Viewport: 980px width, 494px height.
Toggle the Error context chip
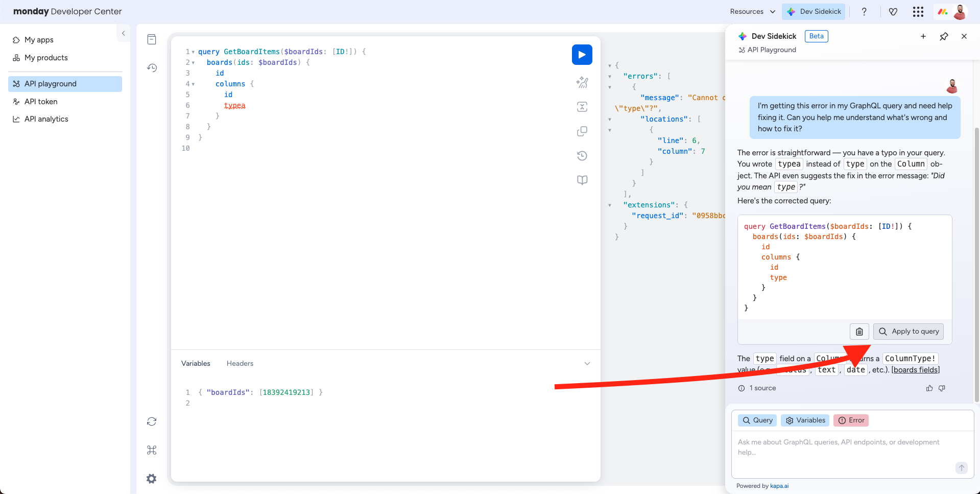pos(851,420)
